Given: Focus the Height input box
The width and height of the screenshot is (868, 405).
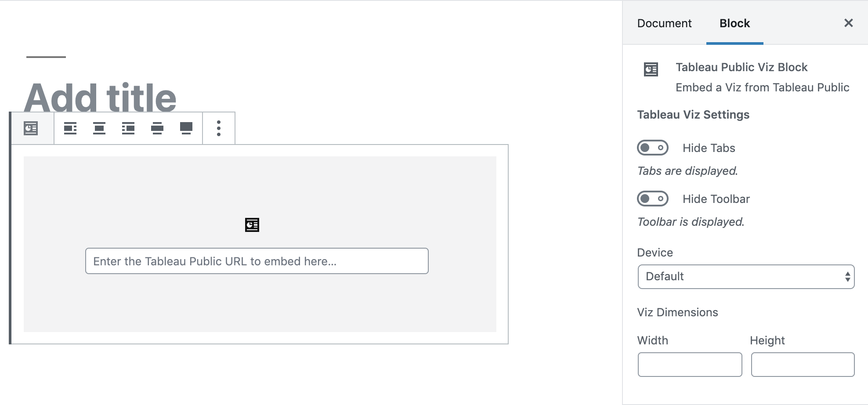Looking at the screenshot, I should coord(803,365).
